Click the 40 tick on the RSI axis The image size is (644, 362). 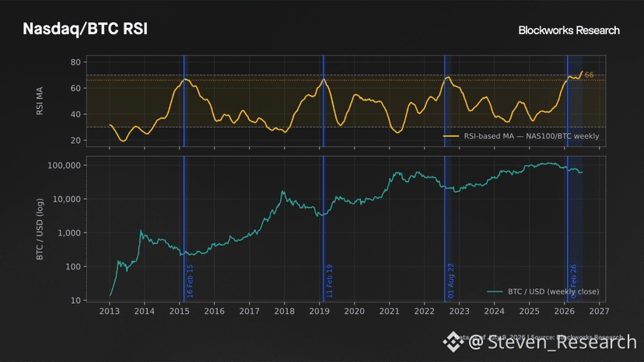(76, 114)
